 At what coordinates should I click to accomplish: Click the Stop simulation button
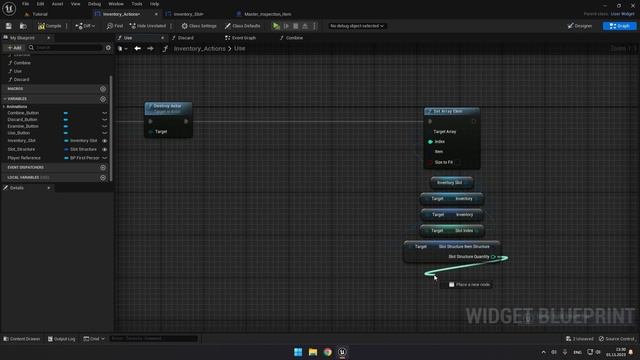(x=296, y=26)
